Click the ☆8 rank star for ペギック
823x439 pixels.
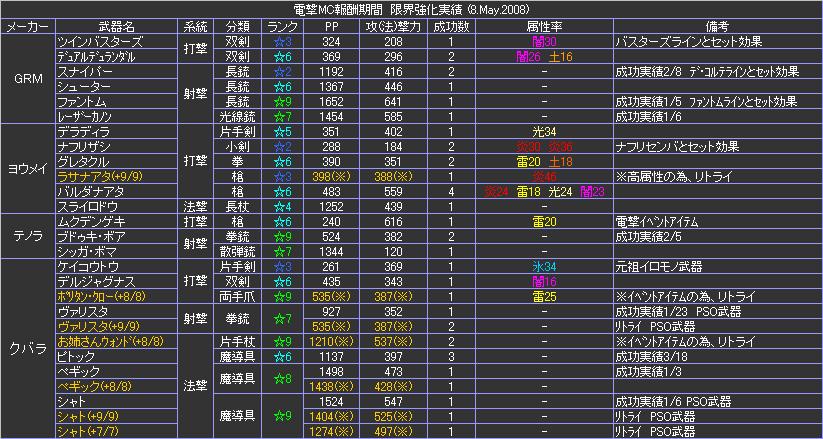pyautogui.click(x=283, y=378)
